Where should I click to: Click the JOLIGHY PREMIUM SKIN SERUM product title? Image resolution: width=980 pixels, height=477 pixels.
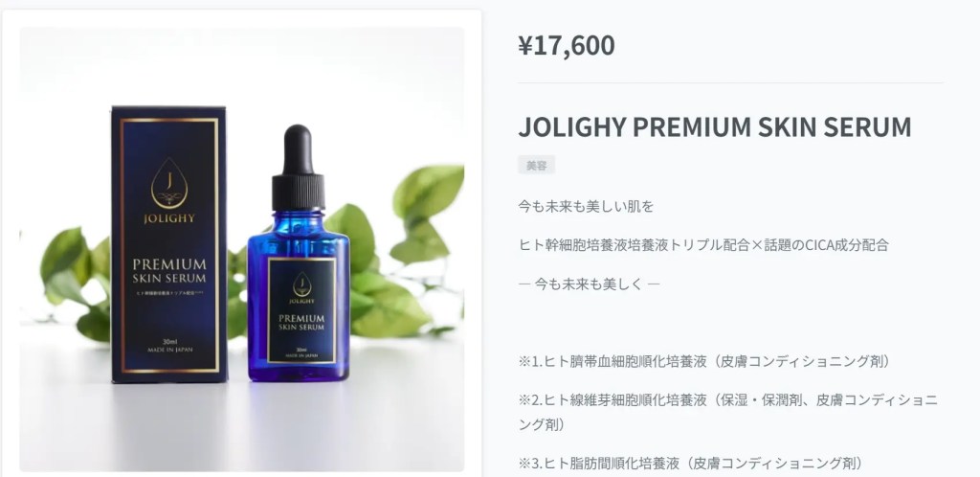click(714, 126)
